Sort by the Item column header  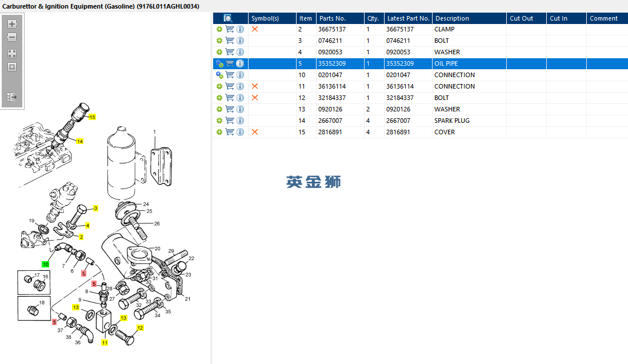coord(306,18)
